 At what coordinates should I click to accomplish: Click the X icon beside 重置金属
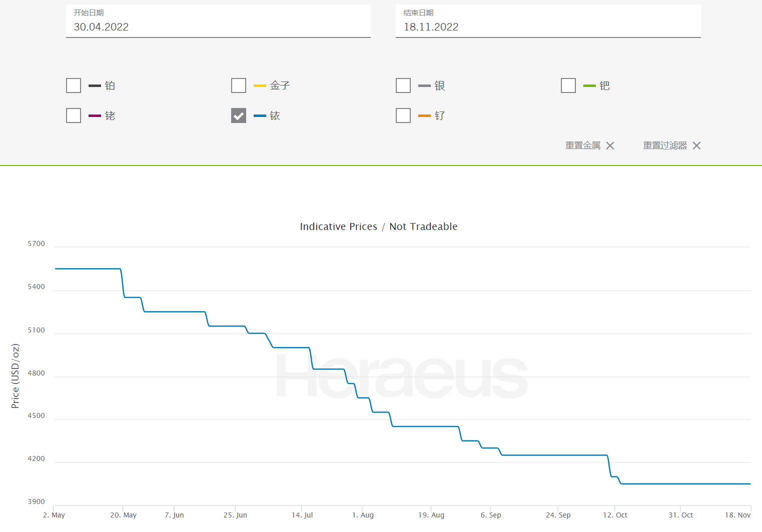point(610,145)
